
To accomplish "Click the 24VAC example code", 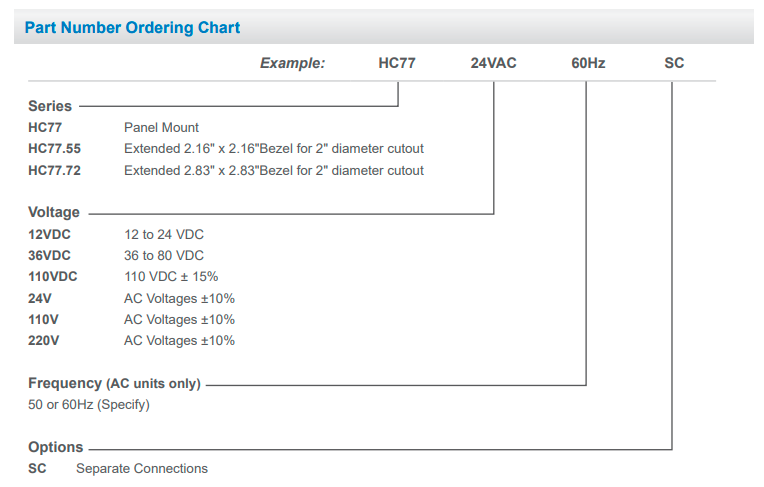I will [493, 63].
